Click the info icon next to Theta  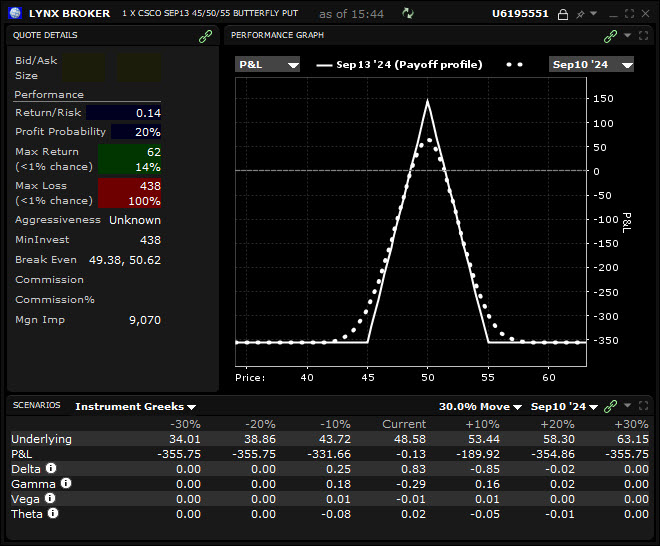[x=53, y=513]
